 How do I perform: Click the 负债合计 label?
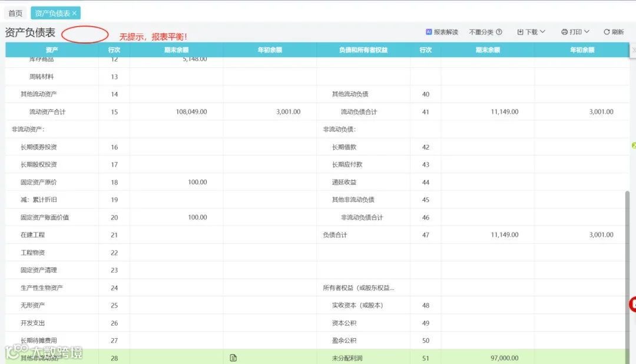point(335,234)
